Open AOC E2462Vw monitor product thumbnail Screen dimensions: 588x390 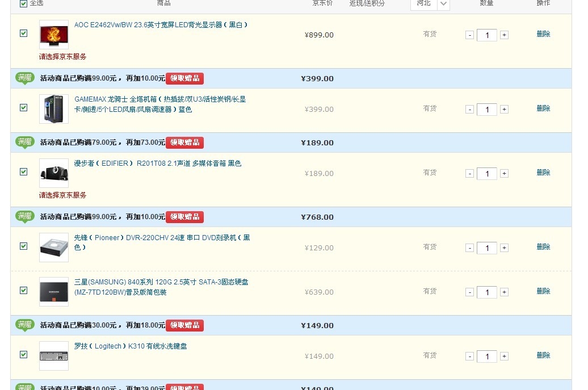pos(54,35)
